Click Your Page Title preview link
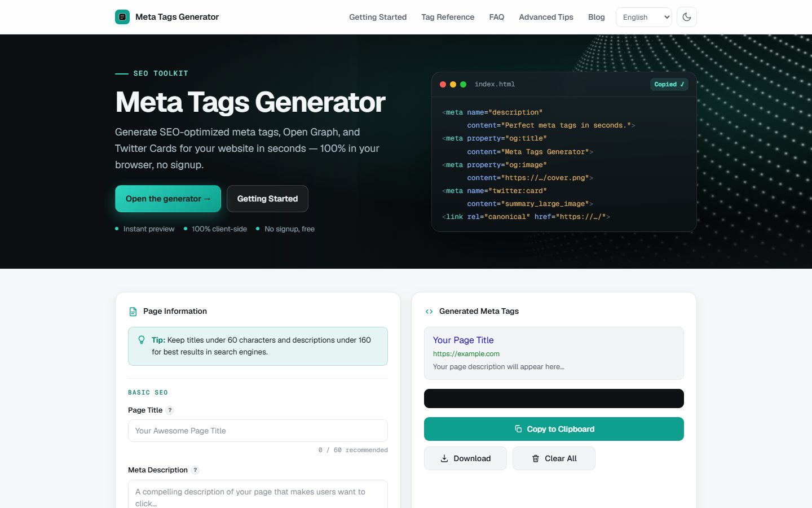The height and width of the screenshot is (508, 812). 463,340
